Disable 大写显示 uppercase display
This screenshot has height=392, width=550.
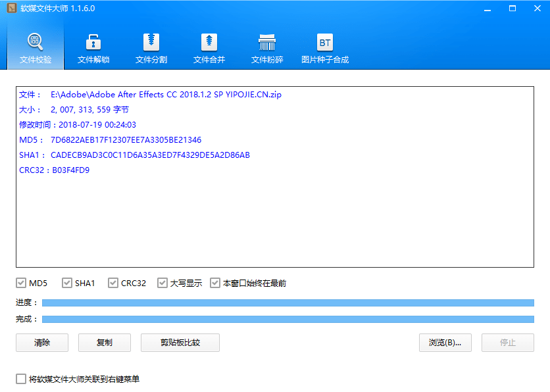pyautogui.click(x=162, y=283)
